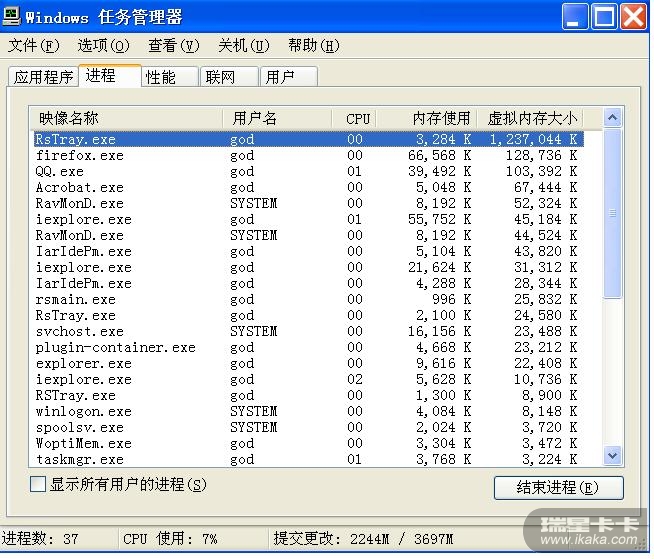
Task: Select IarIdePm.exe using 5,104 K memory
Action: click(308, 251)
